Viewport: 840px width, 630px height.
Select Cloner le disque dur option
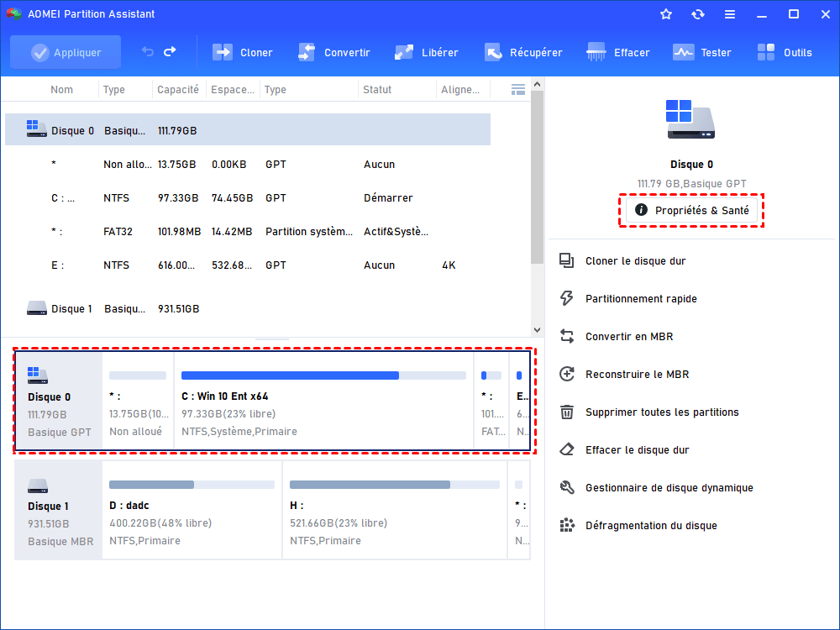[x=635, y=261]
